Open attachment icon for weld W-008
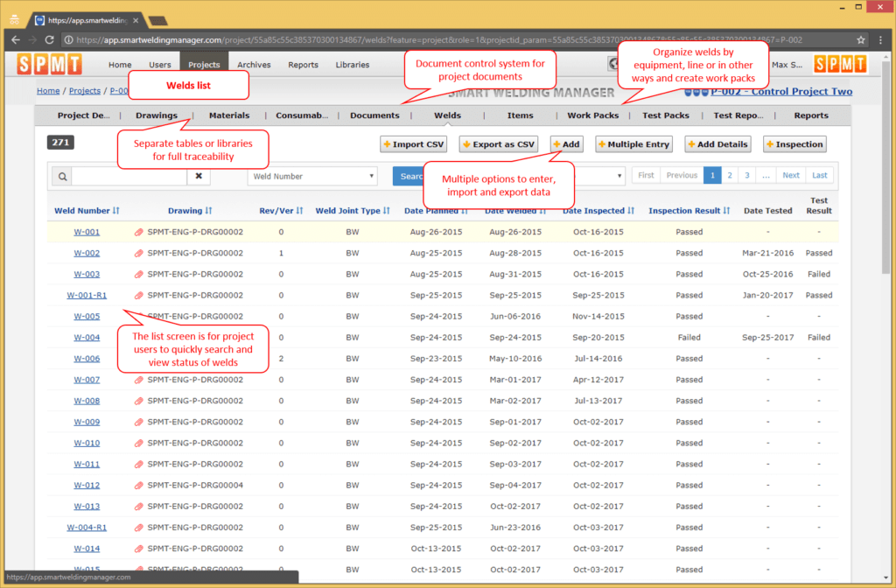This screenshot has height=588, width=896. point(139,401)
